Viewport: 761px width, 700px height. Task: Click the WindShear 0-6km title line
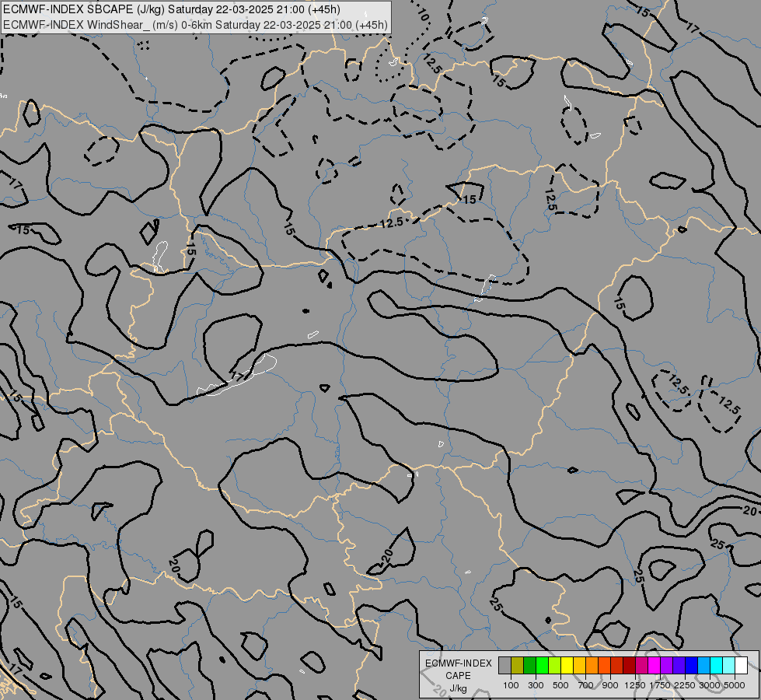(x=195, y=25)
